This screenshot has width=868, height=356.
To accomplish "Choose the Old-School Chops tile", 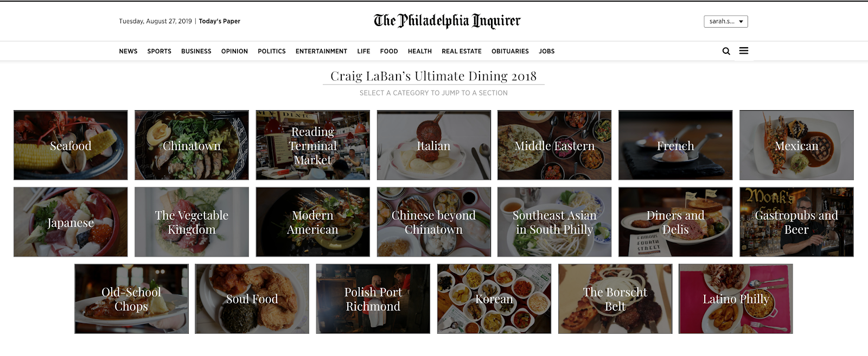I will coord(132,299).
